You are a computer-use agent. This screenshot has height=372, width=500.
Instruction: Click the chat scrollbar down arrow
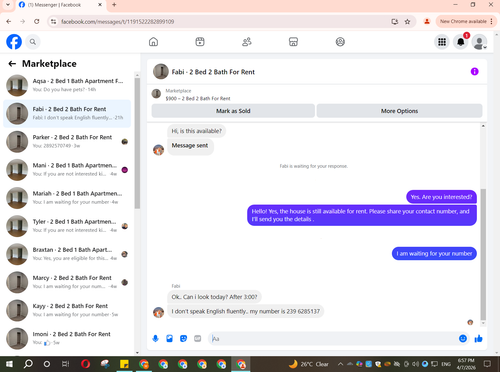pos(483,323)
